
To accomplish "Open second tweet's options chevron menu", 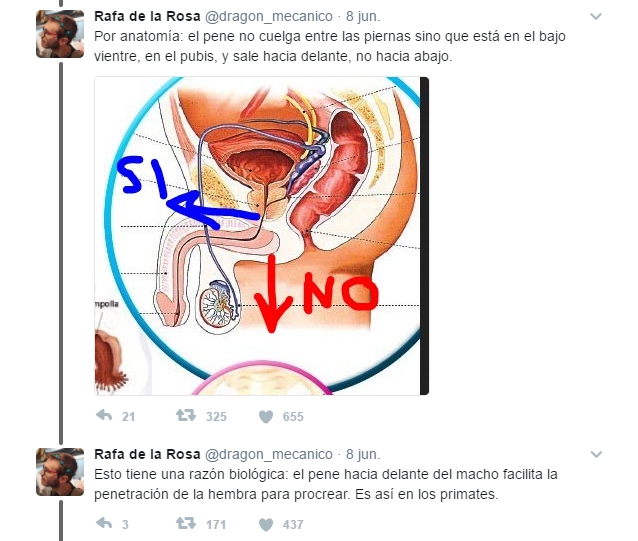I will click(596, 454).
